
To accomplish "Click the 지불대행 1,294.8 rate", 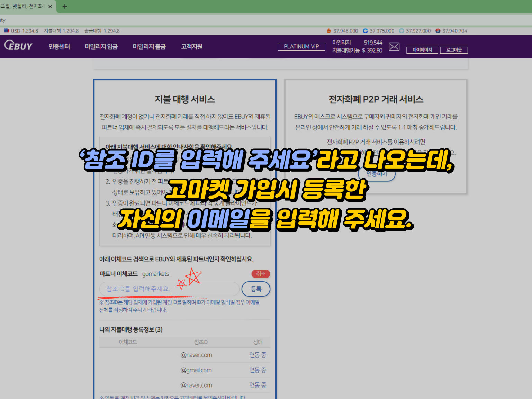I will coord(61,31).
